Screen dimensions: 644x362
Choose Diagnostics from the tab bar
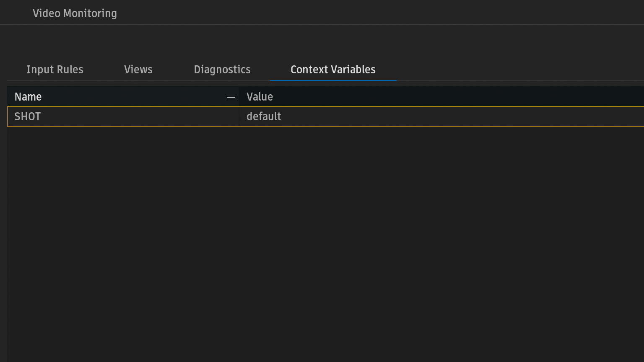point(222,70)
